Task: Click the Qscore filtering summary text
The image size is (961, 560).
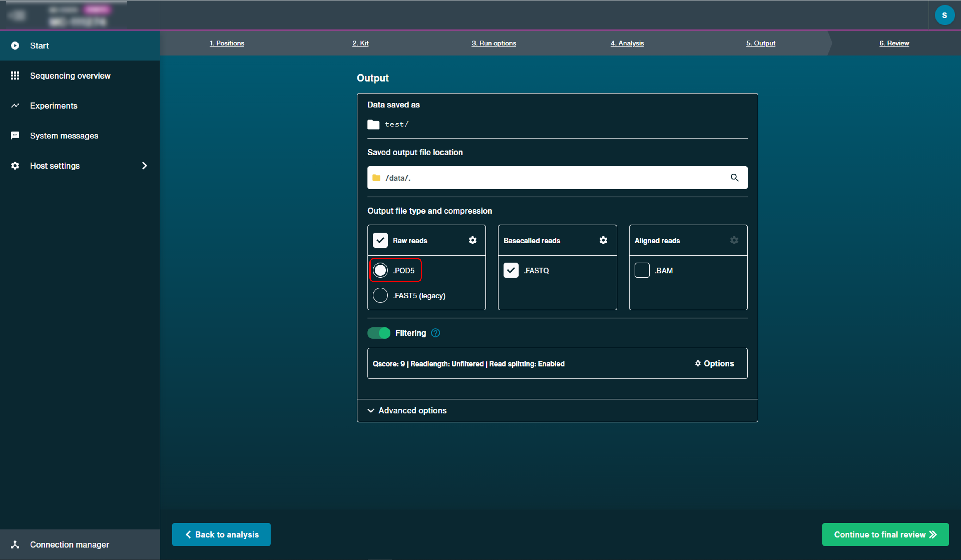Action: tap(468, 364)
